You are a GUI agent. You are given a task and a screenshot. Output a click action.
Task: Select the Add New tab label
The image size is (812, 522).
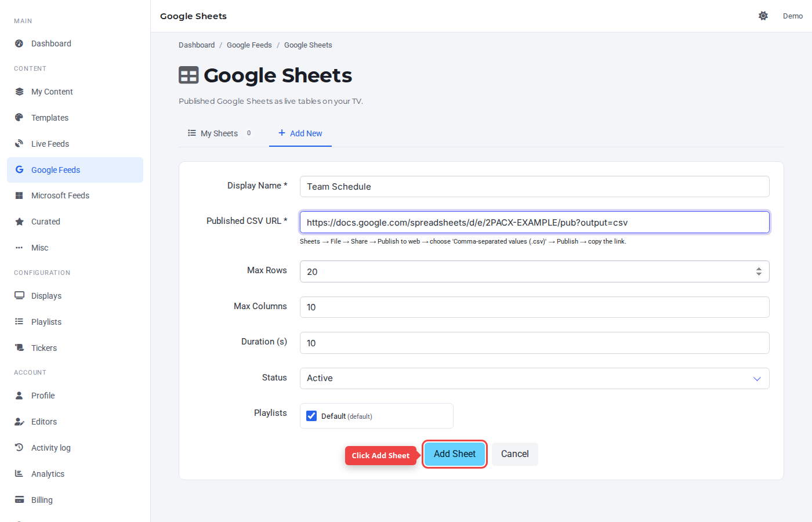[x=306, y=133]
